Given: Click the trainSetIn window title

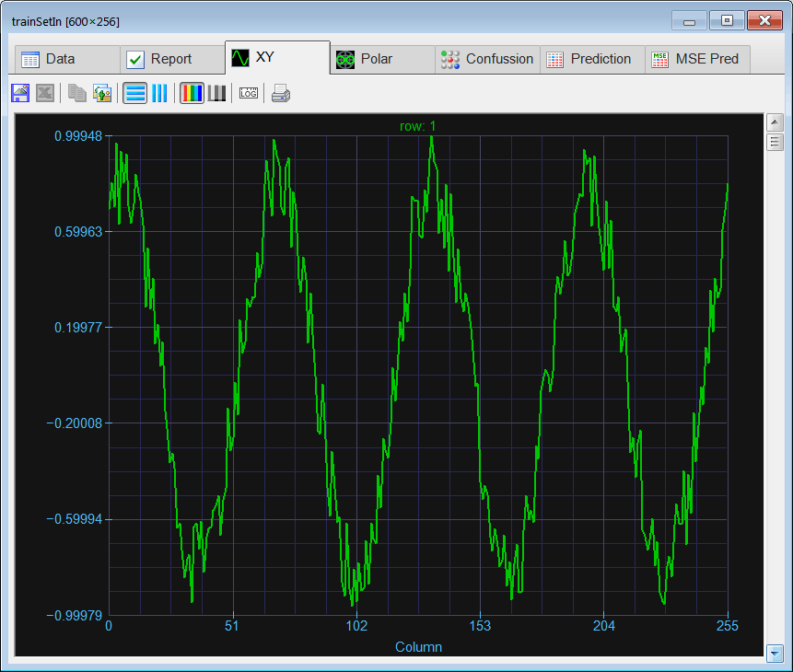Looking at the screenshot, I should (x=65, y=22).
